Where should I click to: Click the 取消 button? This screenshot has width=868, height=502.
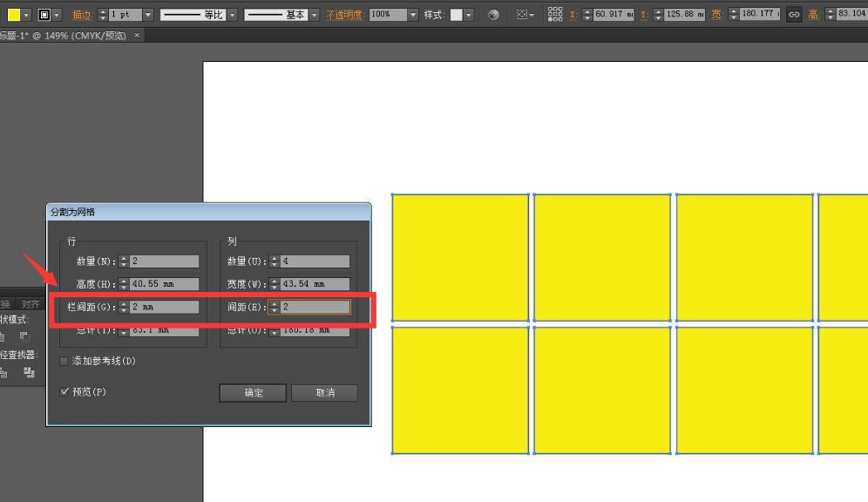324,393
